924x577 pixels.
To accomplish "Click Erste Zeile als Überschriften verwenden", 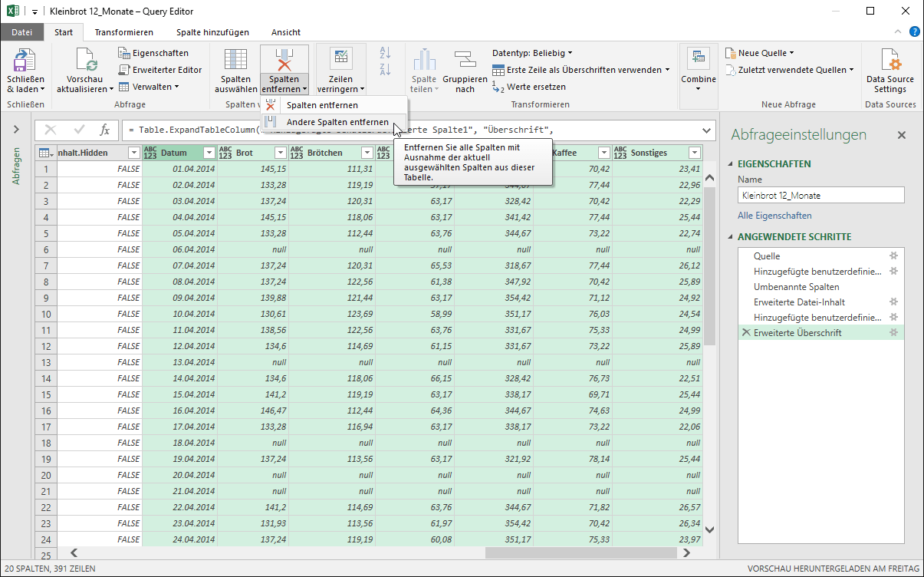I will 581,70.
